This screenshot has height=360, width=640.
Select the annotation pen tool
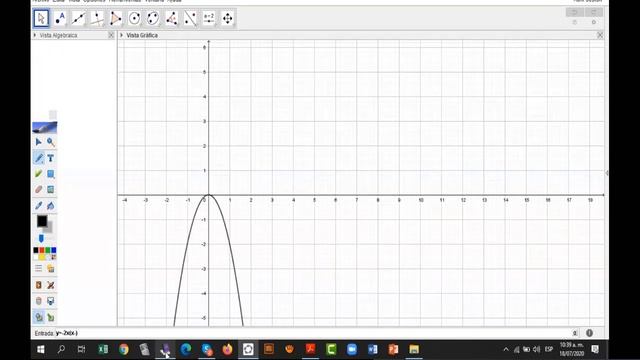[39, 158]
